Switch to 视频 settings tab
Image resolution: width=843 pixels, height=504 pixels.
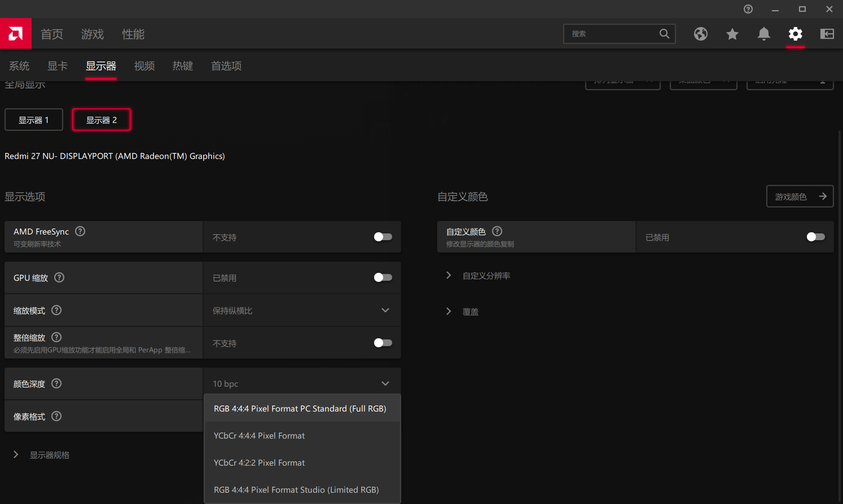point(144,66)
